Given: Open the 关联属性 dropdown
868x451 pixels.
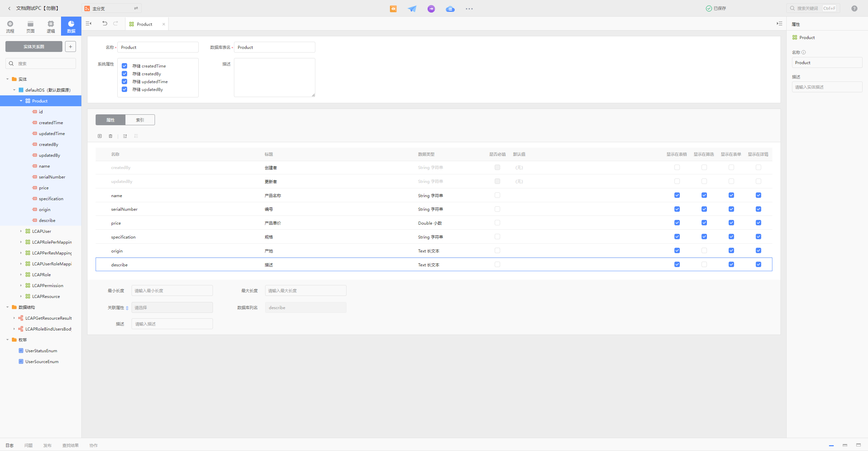Looking at the screenshot, I should [x=172, y=307].
